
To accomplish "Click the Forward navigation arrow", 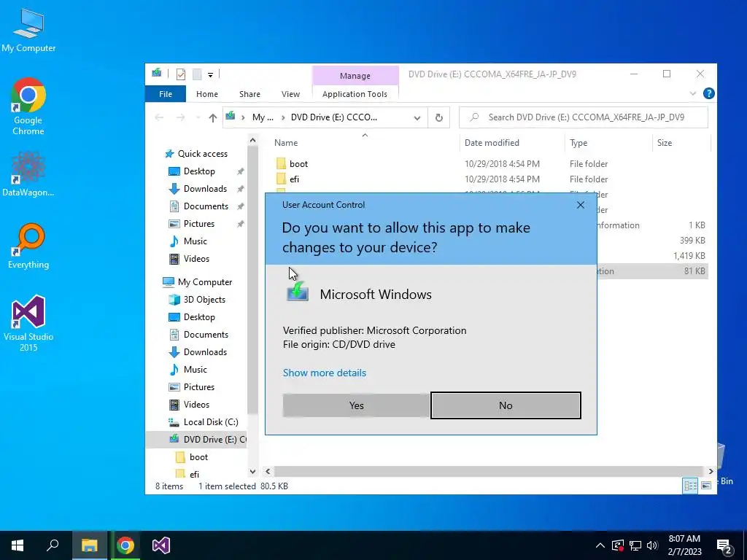I will click(x=181, y=117).
